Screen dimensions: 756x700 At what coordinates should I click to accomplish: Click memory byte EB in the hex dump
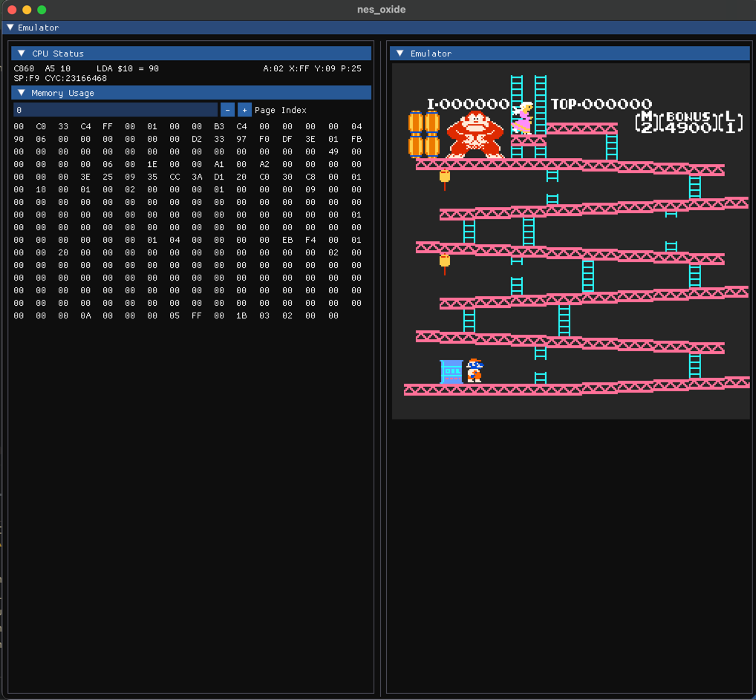point(287,240)
